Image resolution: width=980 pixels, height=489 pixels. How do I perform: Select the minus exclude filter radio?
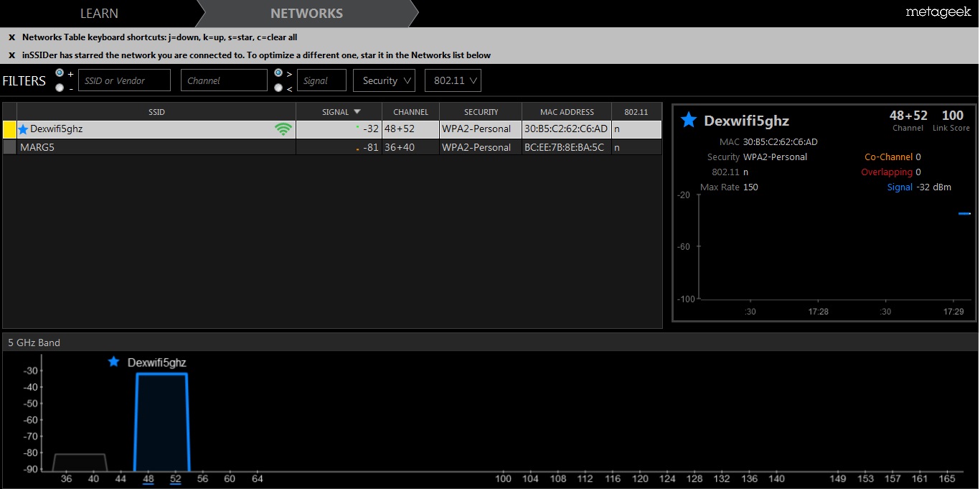click(x=60, y=88)
